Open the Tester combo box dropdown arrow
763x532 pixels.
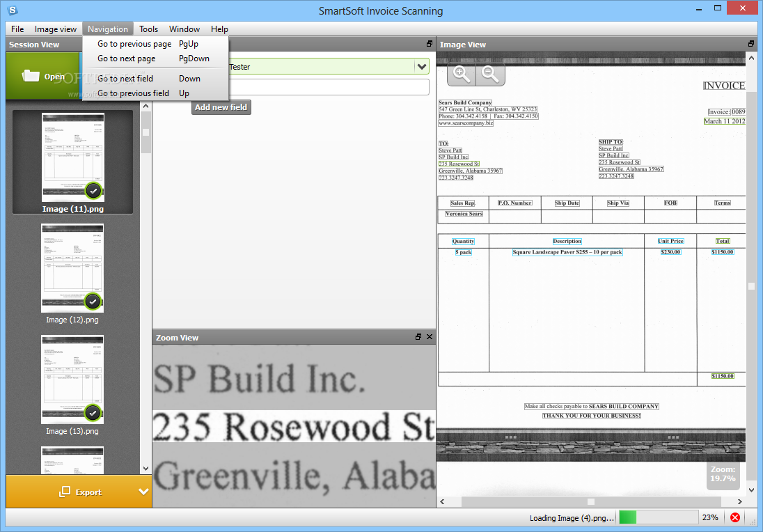pyautogui.click(x=422, y=67)
